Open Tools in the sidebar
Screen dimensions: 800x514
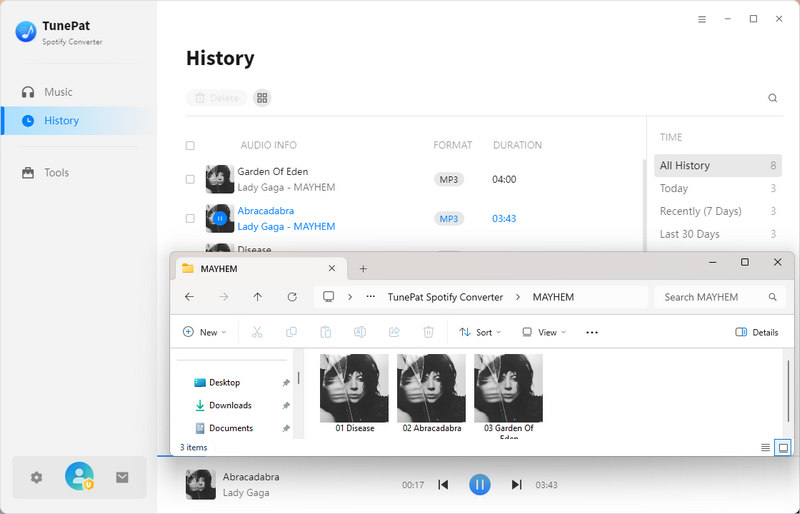(x=45, y=173)
